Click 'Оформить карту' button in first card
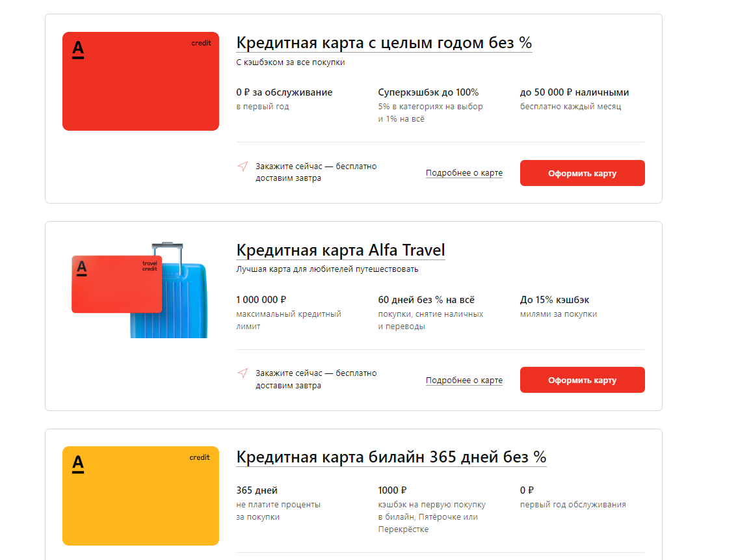 pos(583,173)
